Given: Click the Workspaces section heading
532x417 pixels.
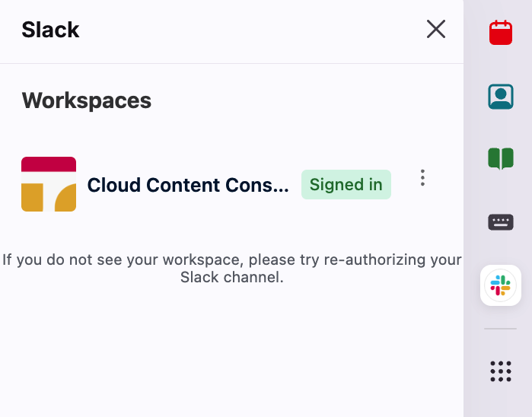Looking at the screenshot, I should tap(87, 100).
